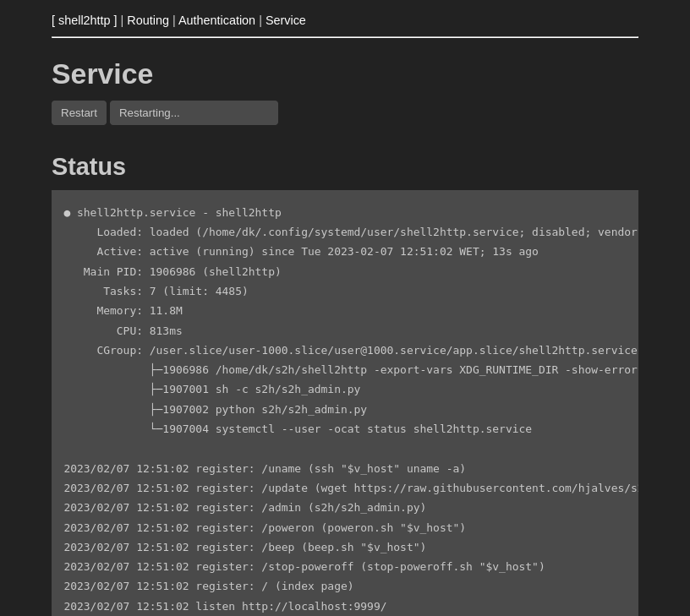Go to the Routing page
The height and width of the screenshot is (616, 690).
tap(148, 20)
